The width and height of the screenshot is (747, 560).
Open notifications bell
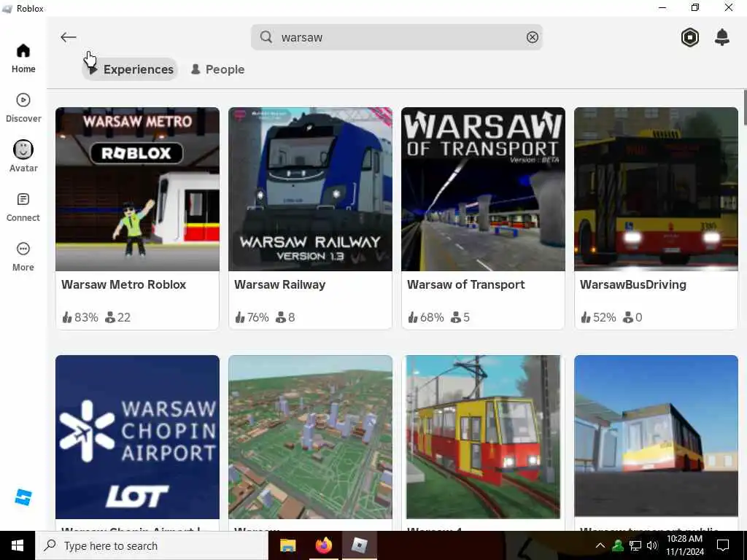(721, 37)
